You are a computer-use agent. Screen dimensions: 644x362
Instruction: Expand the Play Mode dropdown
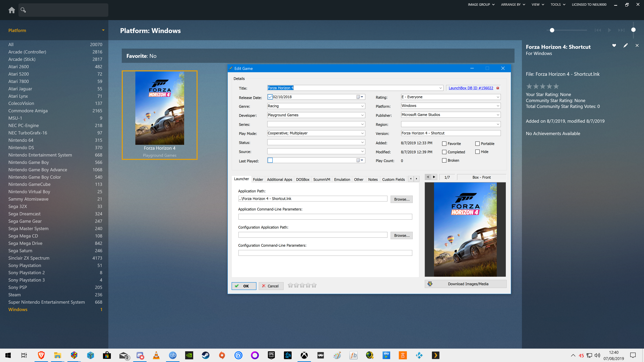tap(362, 133)
